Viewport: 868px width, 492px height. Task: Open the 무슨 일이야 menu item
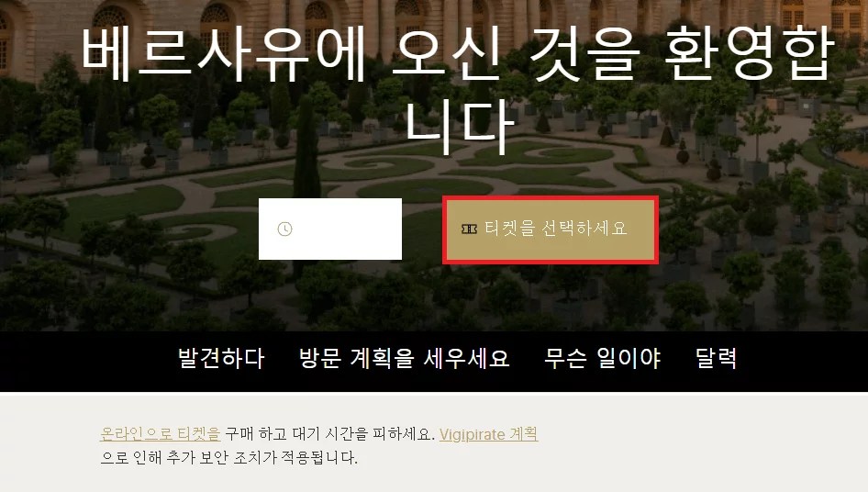click(602, 358)
